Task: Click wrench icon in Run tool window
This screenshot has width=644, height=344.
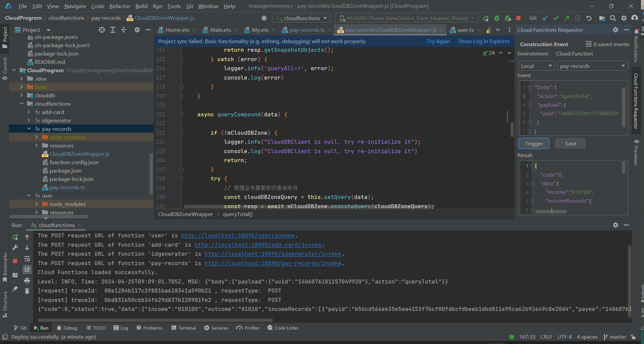Action: click(15, 248)
